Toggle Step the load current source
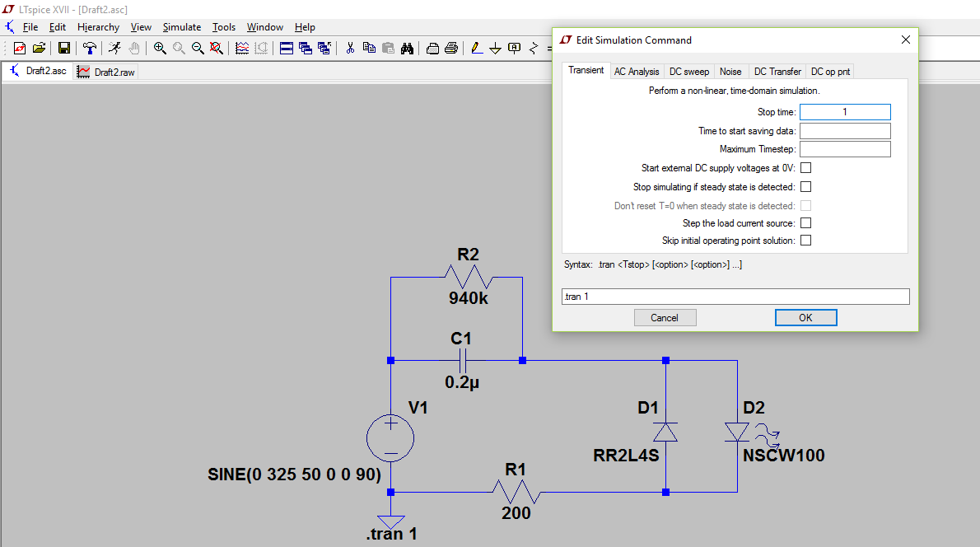980x547 pixels. (x=805, y=222)
